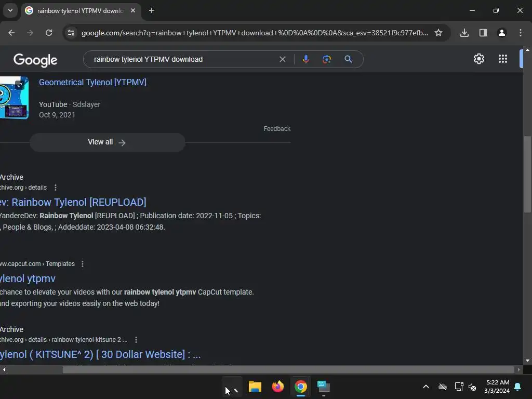Switch to Chrome in taskbar
Image resolution: width=532 pixels, height=399 pixels.
pos(301,387)
